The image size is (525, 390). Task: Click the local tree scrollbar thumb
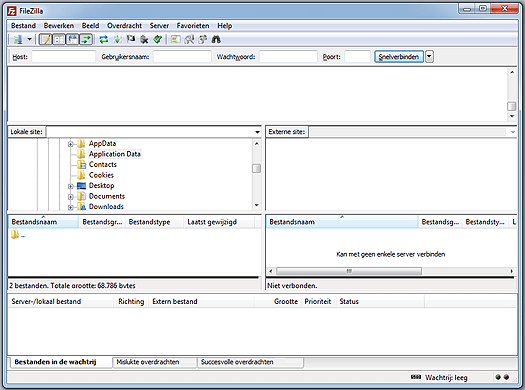click(256, 168)
